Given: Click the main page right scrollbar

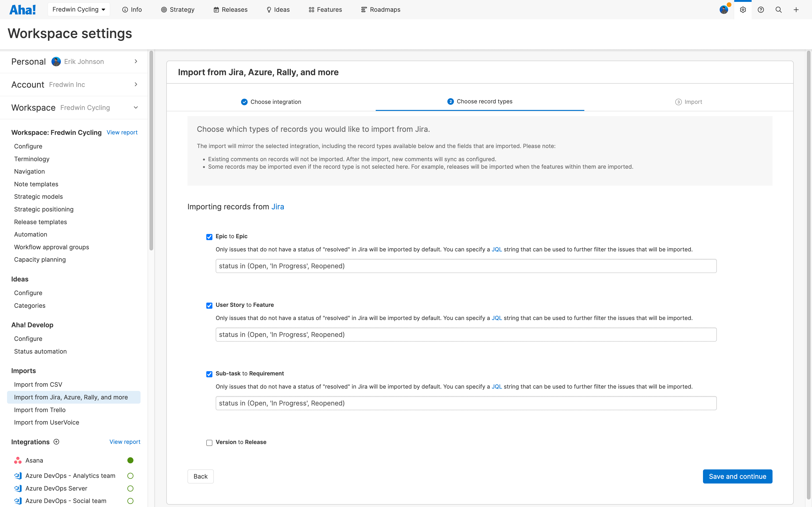Looking at the screenshot, I should 809,275.
